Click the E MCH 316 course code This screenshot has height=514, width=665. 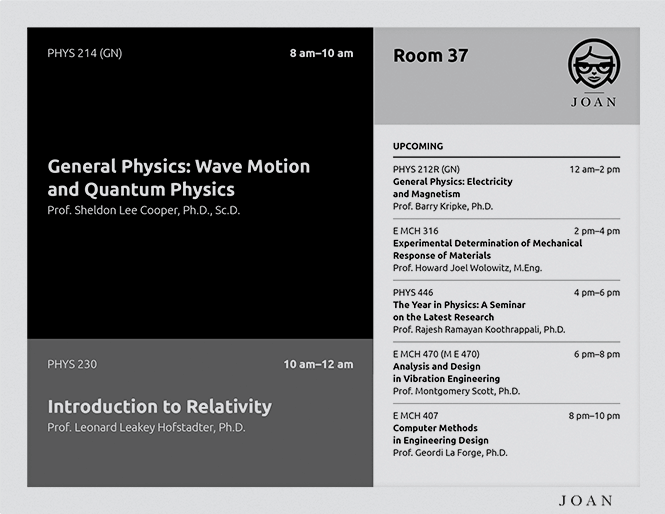tap(416, 231)
